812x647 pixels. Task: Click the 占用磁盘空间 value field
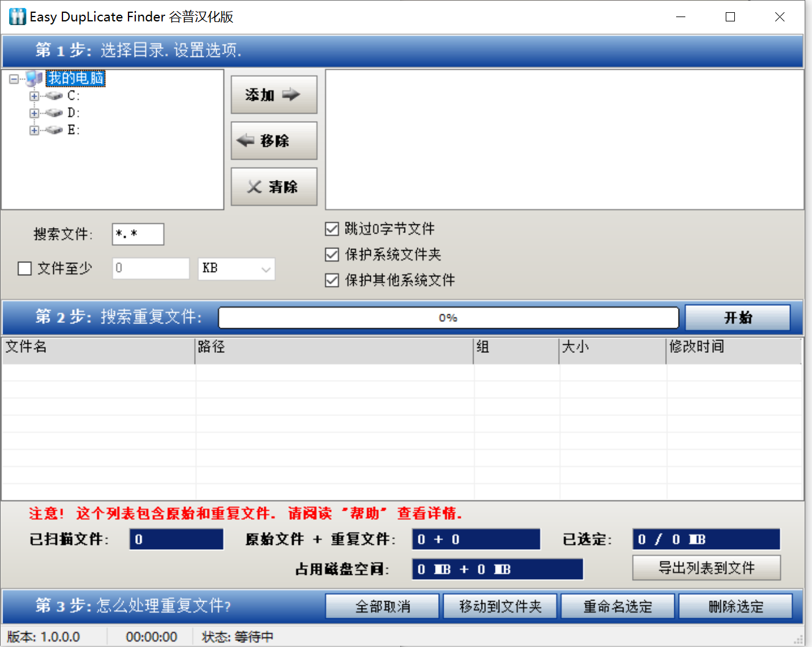(497, 569)
